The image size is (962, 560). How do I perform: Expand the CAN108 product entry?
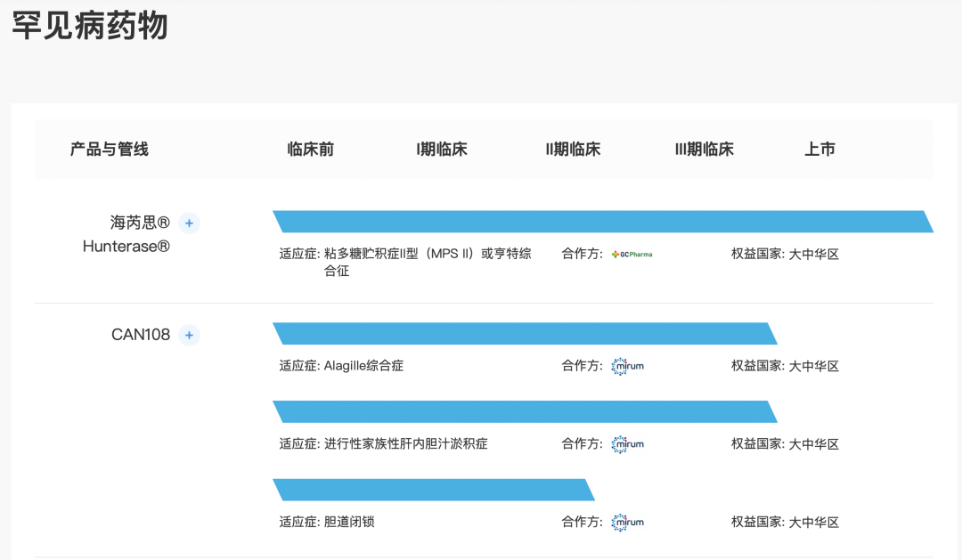click(188, 336)
